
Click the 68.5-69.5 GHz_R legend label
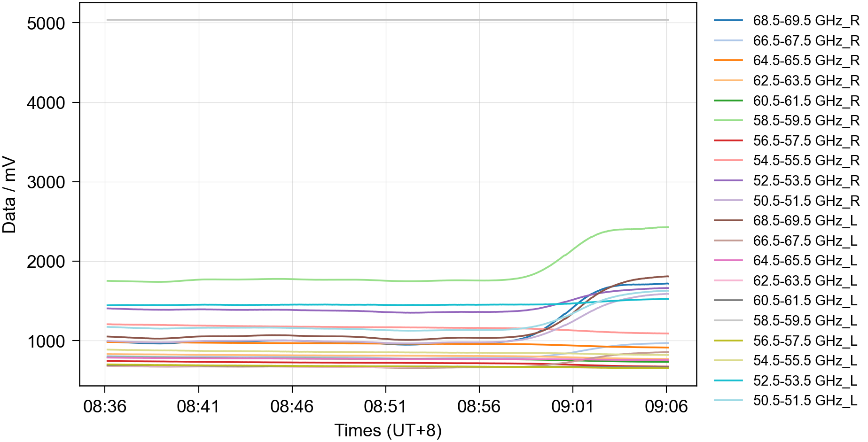click(805, 21)
